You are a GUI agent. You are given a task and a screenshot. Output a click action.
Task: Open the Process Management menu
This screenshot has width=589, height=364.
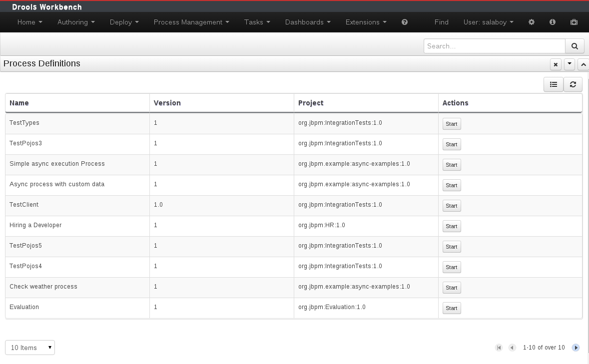tap(191, 22)
